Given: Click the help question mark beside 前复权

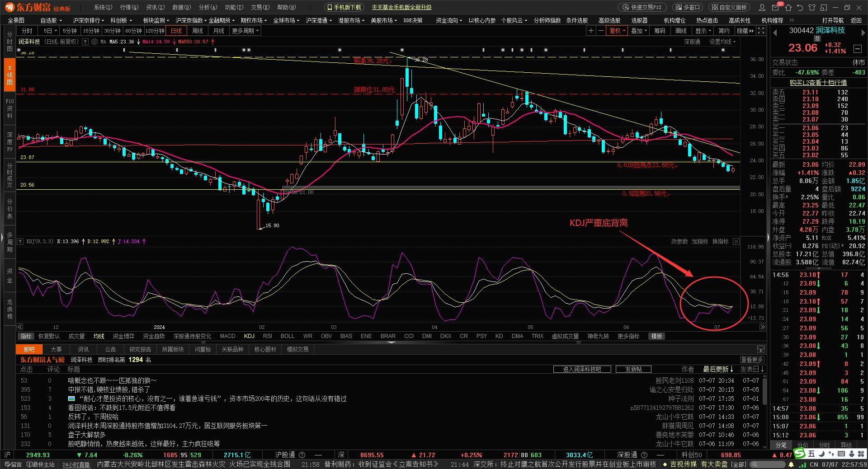Looking at the screenshot, I should pos(84,42).
